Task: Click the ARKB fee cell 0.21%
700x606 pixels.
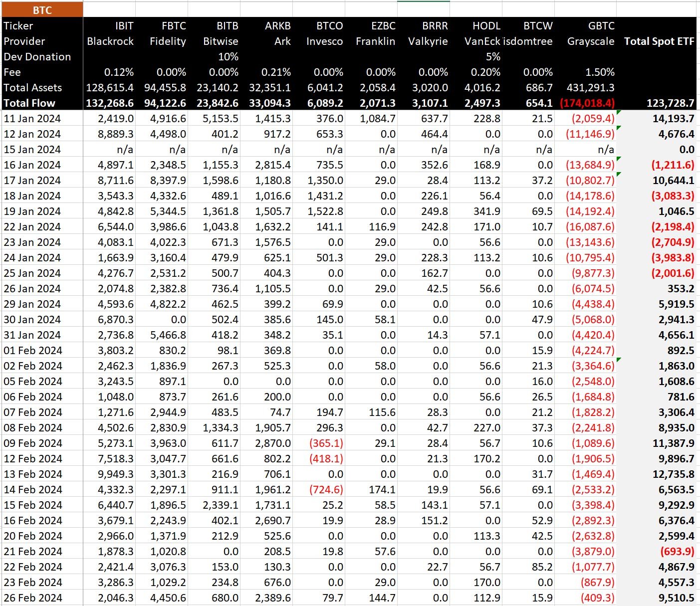Action: (276, 72)
